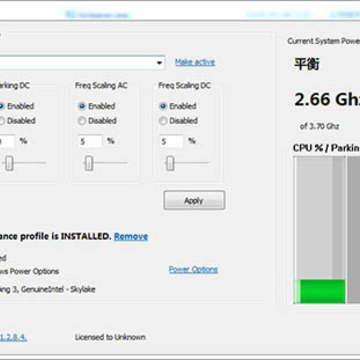Click the Parking DC slider handle
Viewport: 360px width, 360px height.
point(9,163)
